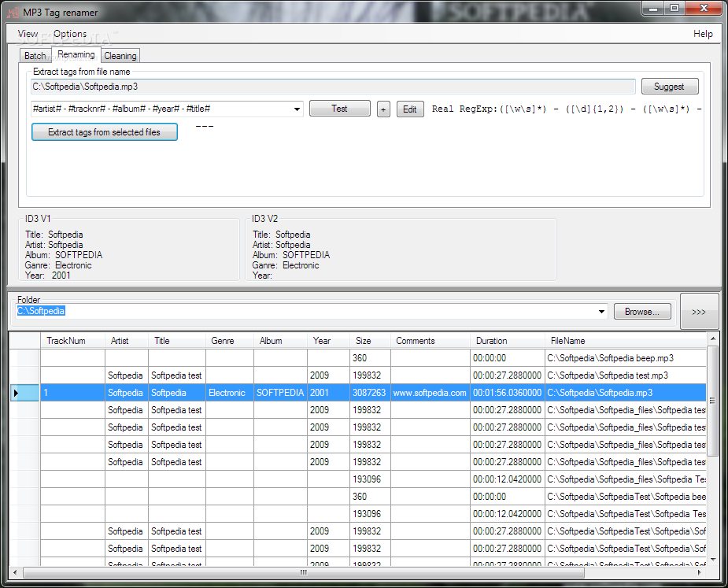This screenshot has height=588, width=728.
Task: Click the horizontal scrollbar thumb
Action: pyautogui.click(x=304, y=573)
